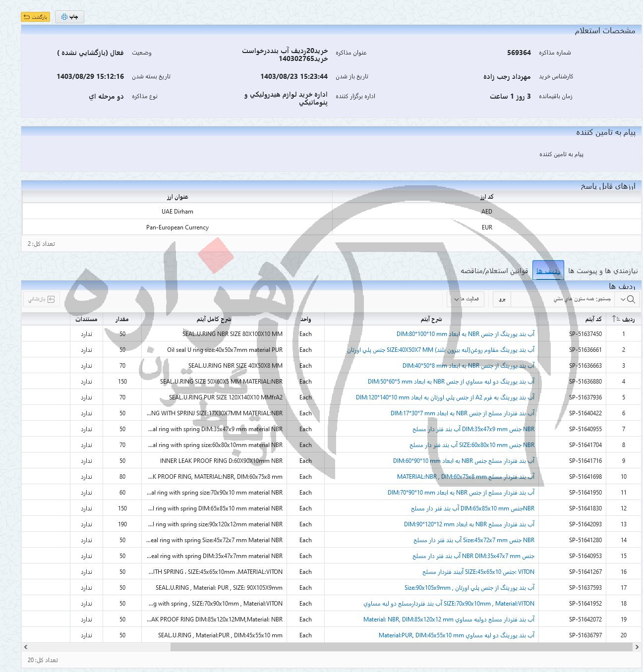Open item link for SP-51637450 seal description

pyautogui.click(x=465, y=334)
